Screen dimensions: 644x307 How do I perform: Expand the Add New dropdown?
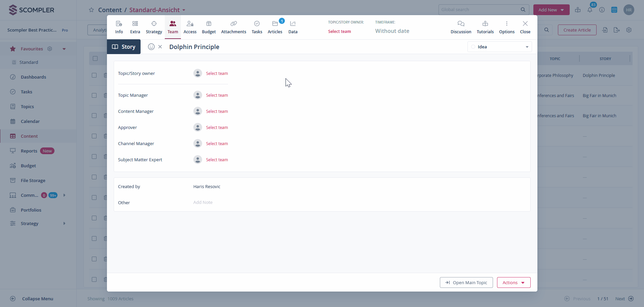point(551,10)
